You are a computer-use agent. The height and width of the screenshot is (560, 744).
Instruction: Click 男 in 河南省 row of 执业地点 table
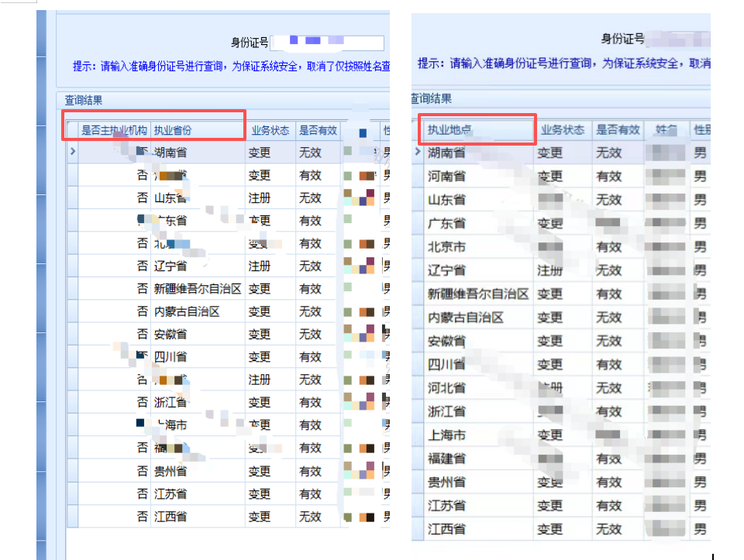(x=700, y=177)
